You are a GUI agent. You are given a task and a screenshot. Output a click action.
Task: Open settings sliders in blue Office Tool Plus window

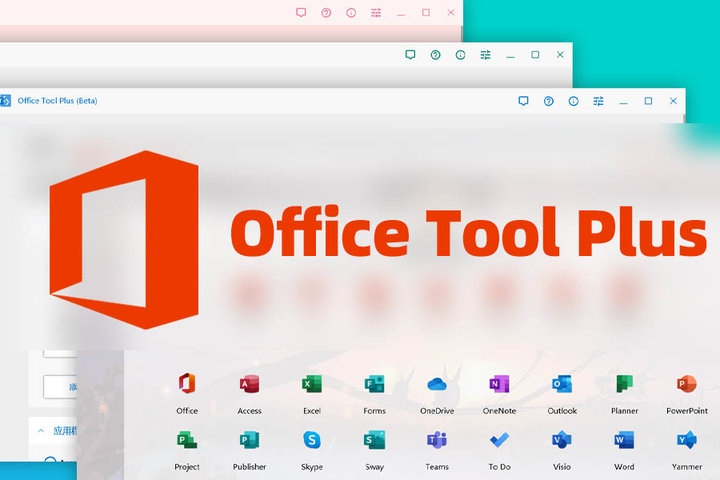[x=599, y=101]
